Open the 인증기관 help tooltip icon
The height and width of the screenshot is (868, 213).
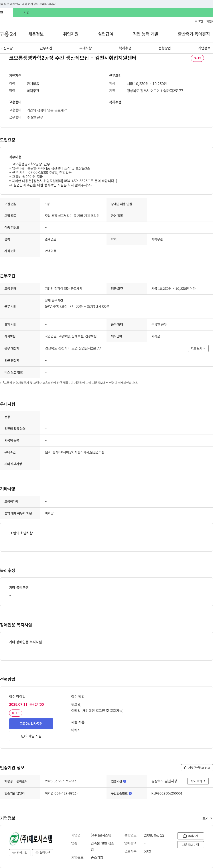(124, 781)
